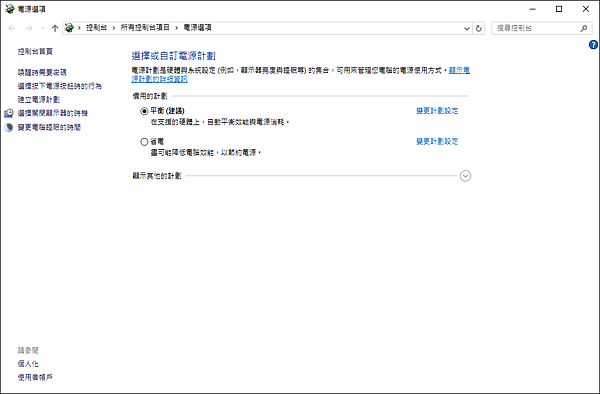Open chevron after 所有控制台項目 breadcrumb
600x394 pixels.
tap(176, 28)
